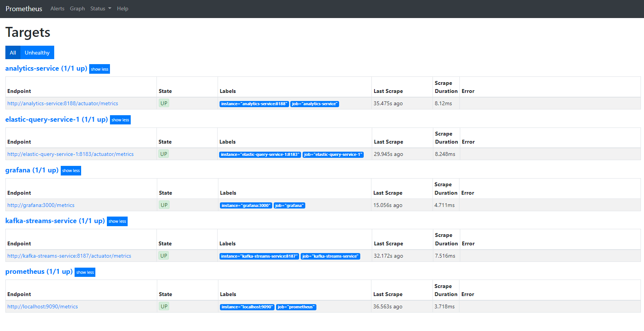Click the UP state badge for elastic-query-service-1
The height and width of the screenshot is (331, 644).
(164, 154)
